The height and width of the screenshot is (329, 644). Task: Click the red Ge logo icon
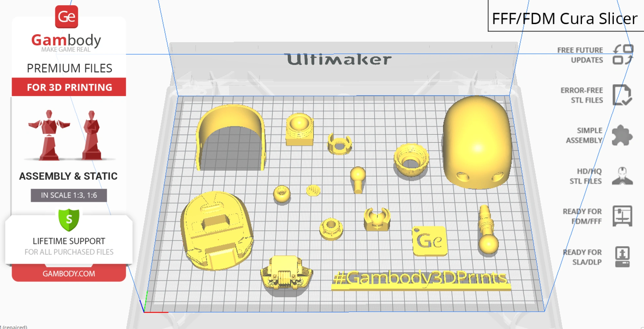[x=67, y=16]
